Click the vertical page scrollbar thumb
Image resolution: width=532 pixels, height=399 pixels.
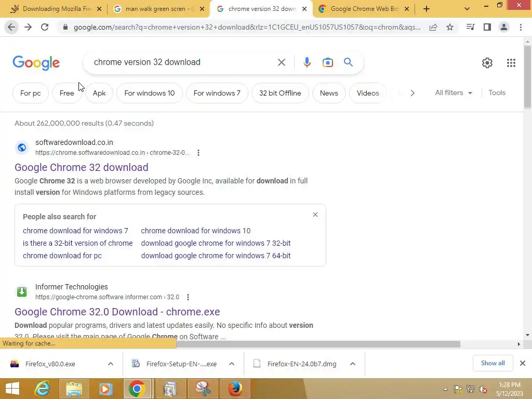(x=527, y=77)
